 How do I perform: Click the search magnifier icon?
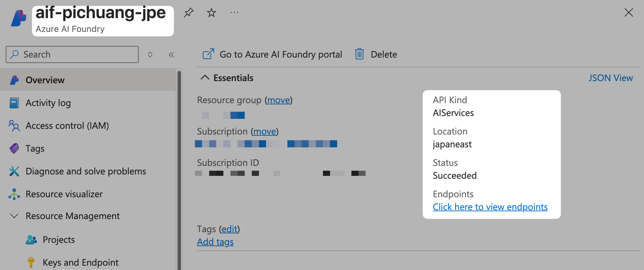pyautogui.click(x=14, y=54)
